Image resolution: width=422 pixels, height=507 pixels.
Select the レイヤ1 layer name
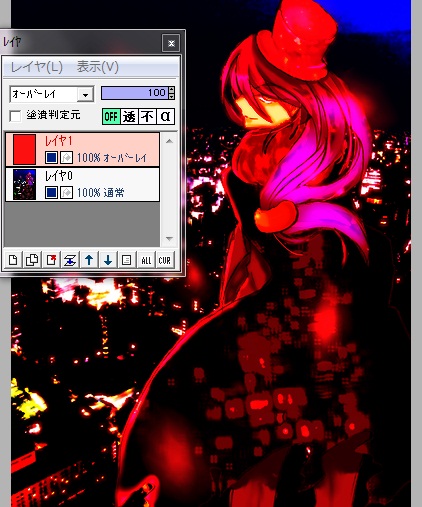[x=59, y=141]
